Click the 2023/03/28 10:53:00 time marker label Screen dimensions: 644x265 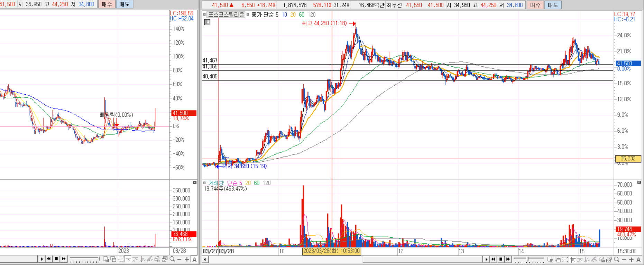coord(332,251)
